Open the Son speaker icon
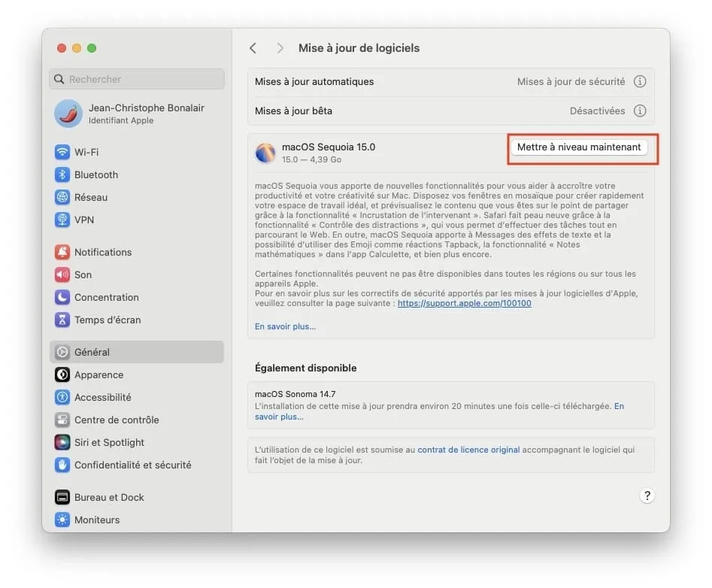The height and width of the screenshot is (588, 712). click(x=62, y=274)
